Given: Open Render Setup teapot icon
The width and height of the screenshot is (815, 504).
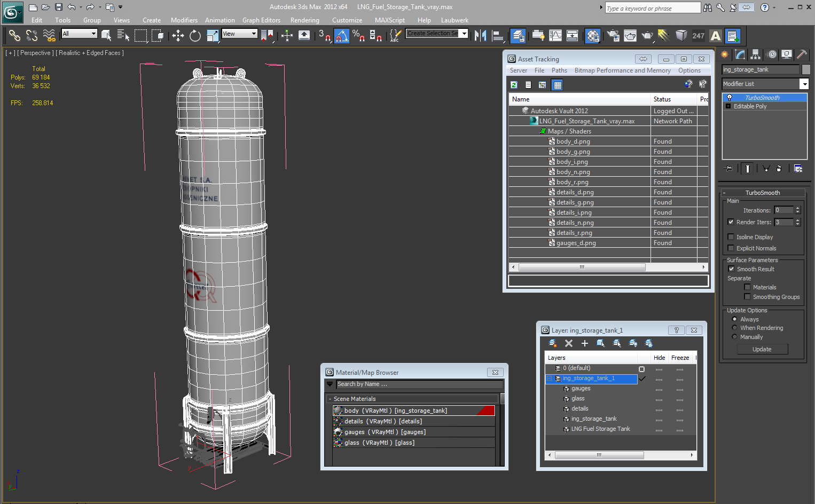Looking at the screenshot, I should click(x=613, y=36).
